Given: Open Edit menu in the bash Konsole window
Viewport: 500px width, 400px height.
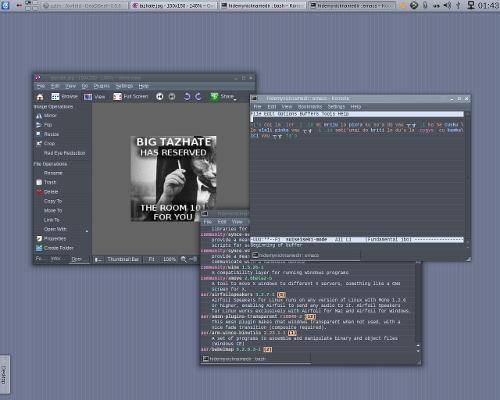Looking at the screenshot, I should [x=222, y=222].
